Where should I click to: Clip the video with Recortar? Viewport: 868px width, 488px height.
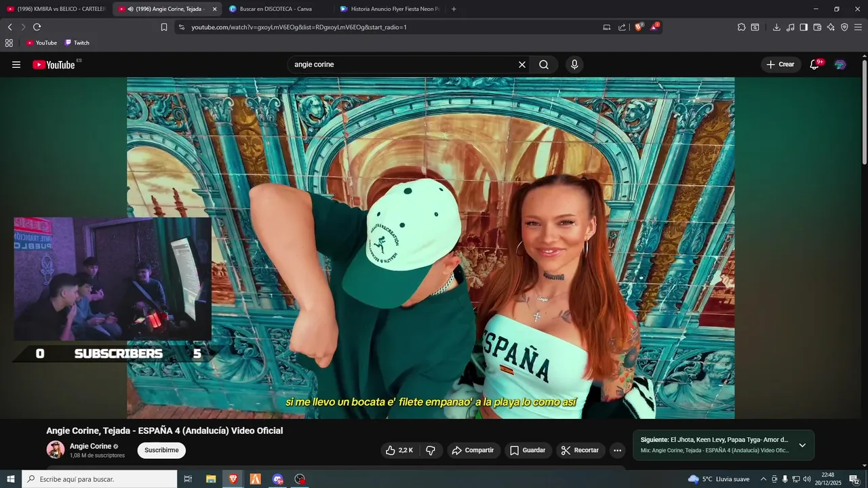tap(580, 450)
